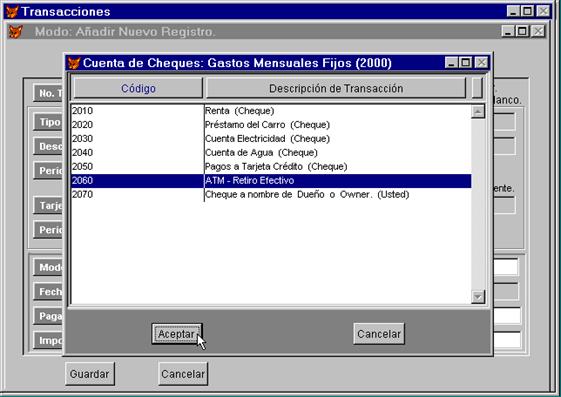Select Cheque a nombre de Dueño row
This screenshot has height=397, width=561.
(271, 195)
